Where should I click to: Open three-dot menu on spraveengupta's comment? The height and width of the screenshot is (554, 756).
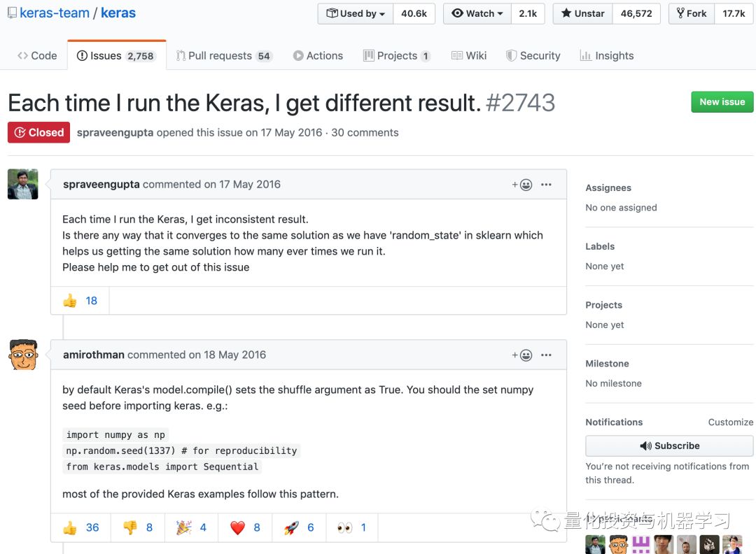coord(546,185)
